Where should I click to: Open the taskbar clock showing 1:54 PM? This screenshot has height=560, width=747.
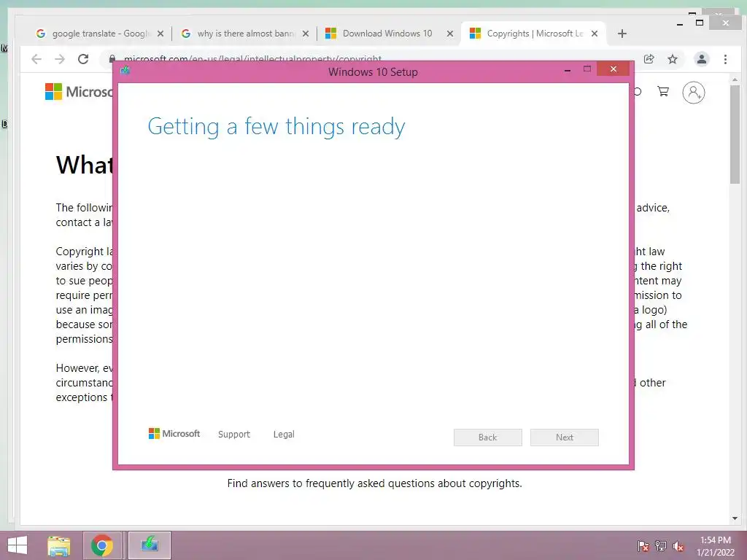(716, 546)
